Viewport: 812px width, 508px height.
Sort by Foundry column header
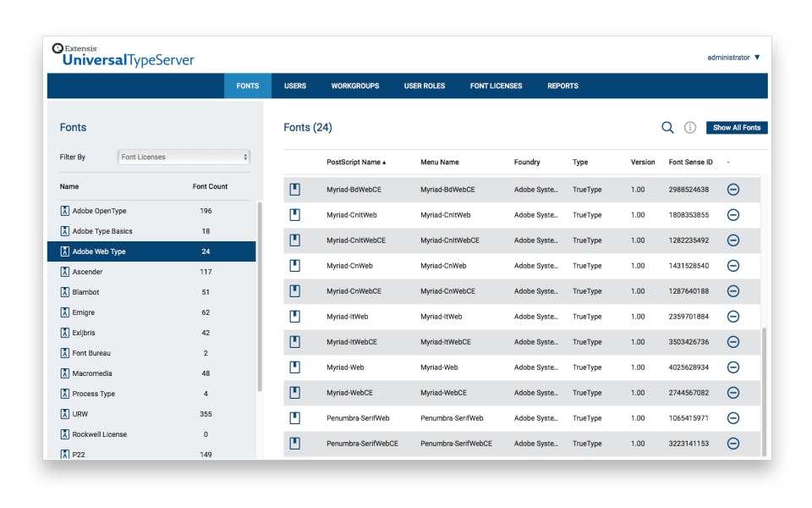[x=527, y=163]
